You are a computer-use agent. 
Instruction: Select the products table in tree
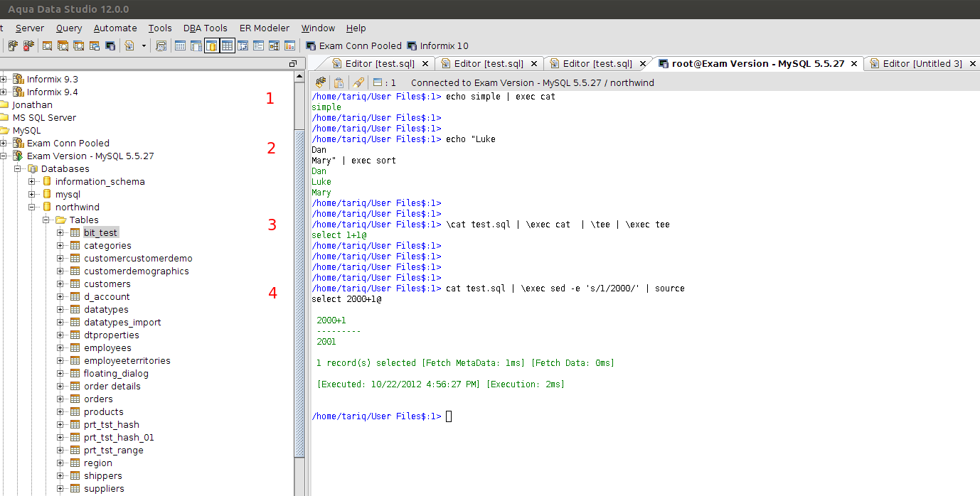[x=104, y=411]
